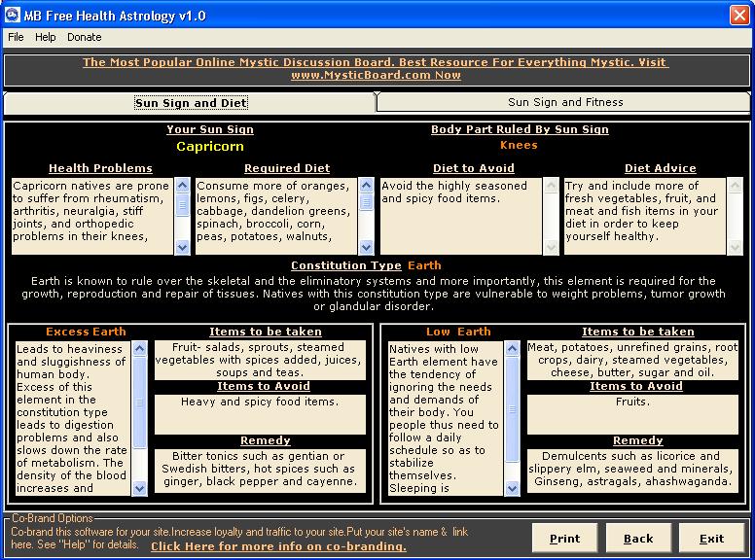The width and height of the screenshot is (755, 560).
Task: Click the Health Problems scrollbar thumb
Action: (183, 204)
